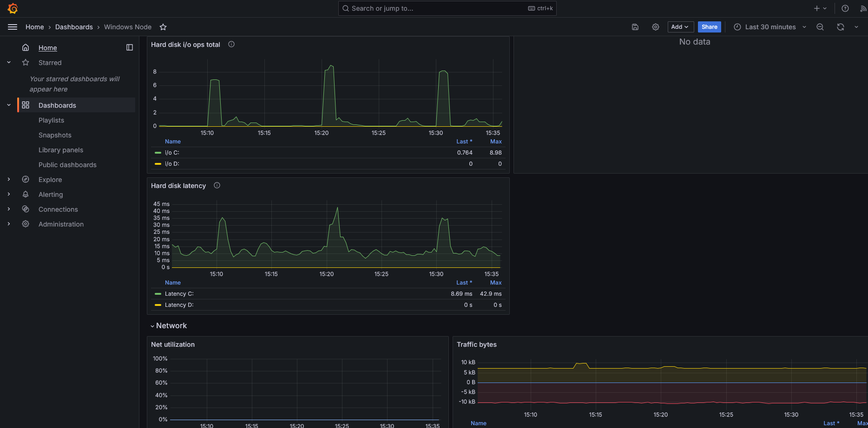
Task: Show info for Hard disk latency panel
Action: click(217, 185)
